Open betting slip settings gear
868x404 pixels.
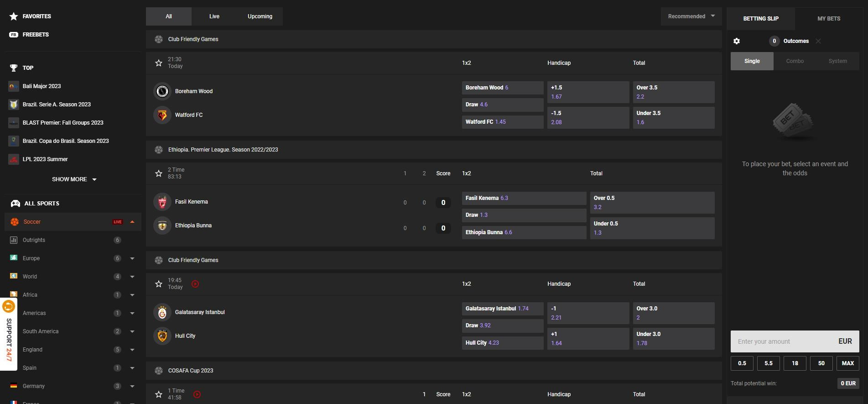tap(737, 41)
